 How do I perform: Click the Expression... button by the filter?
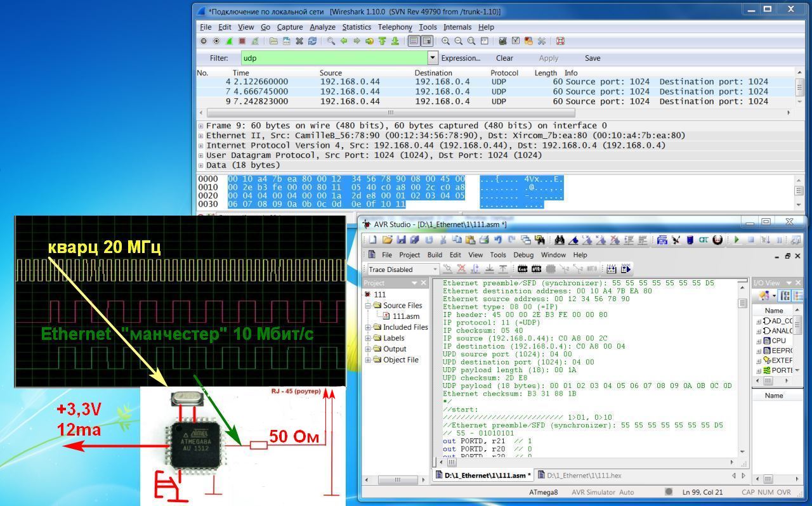(461, 58)
